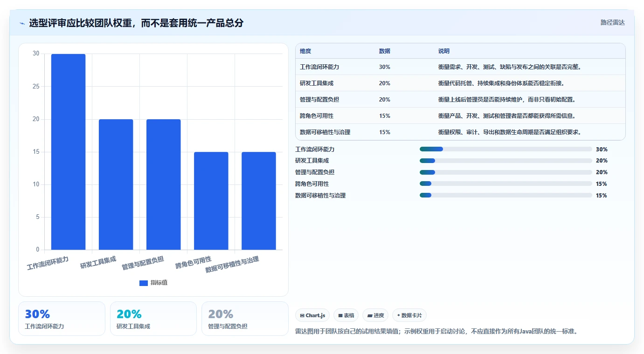This screenshot has width=644, height=354.
Task: Click the y-axis value 25
Action: point(36,87)
